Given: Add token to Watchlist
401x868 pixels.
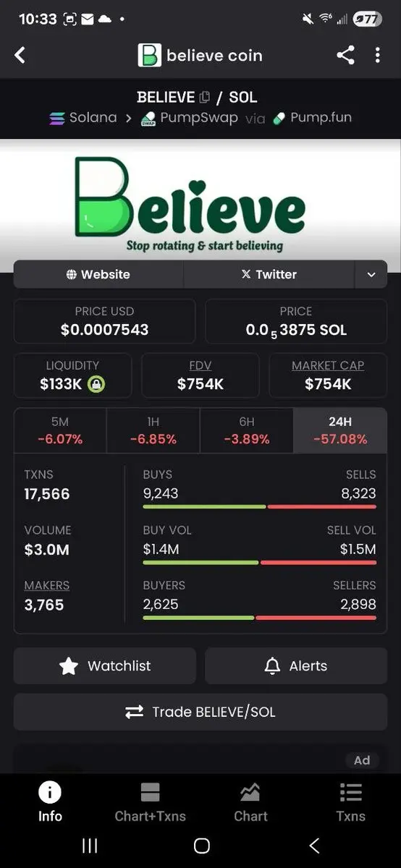Looking at the screenshot, I should pyautogui.click(x=105, y=666).
